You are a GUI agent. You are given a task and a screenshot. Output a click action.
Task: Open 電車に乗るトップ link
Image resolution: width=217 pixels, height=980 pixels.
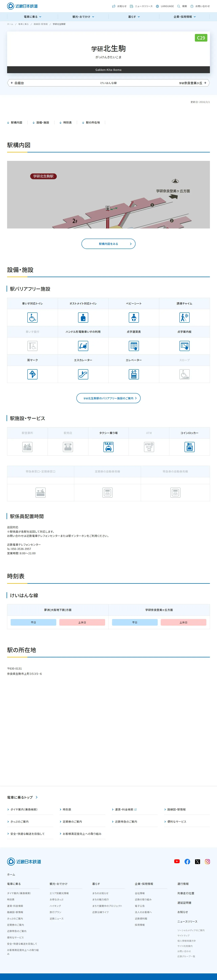22,797
